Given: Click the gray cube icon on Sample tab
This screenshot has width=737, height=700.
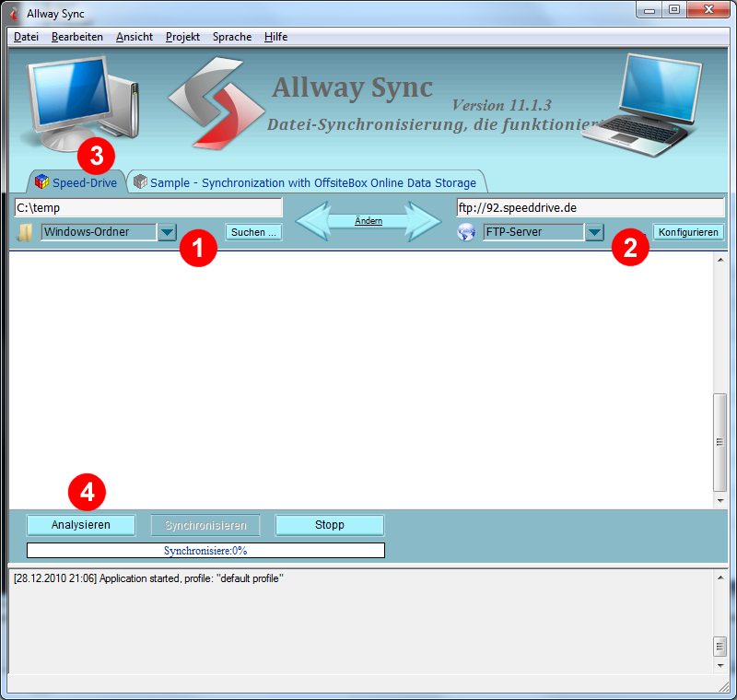Looking at the screenshot, I should tap(140, 182).
